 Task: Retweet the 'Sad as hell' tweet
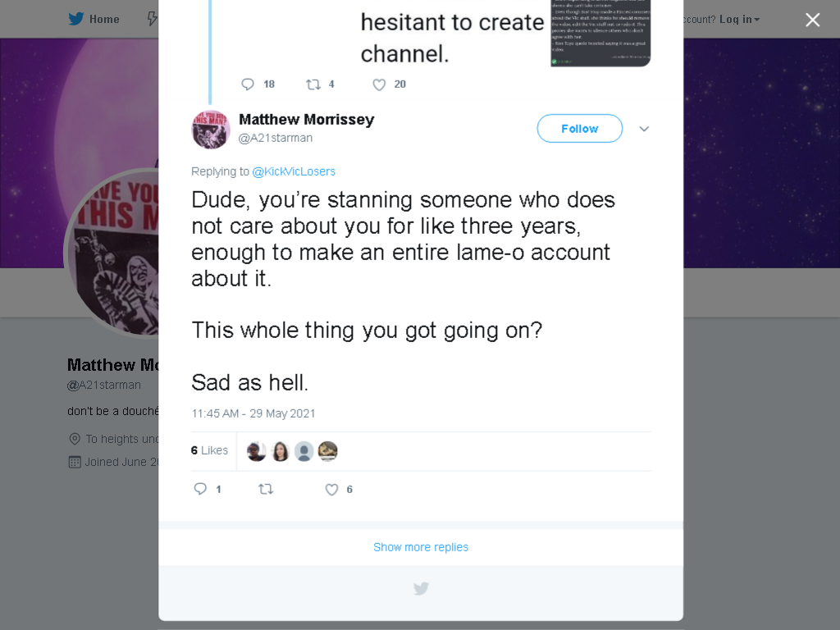(x=266, y=489)
